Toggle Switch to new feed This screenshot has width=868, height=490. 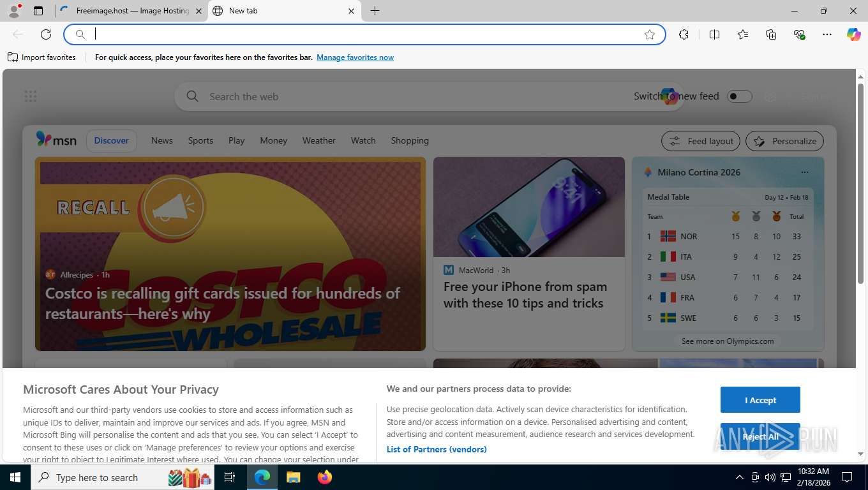(x=740, y=96)
